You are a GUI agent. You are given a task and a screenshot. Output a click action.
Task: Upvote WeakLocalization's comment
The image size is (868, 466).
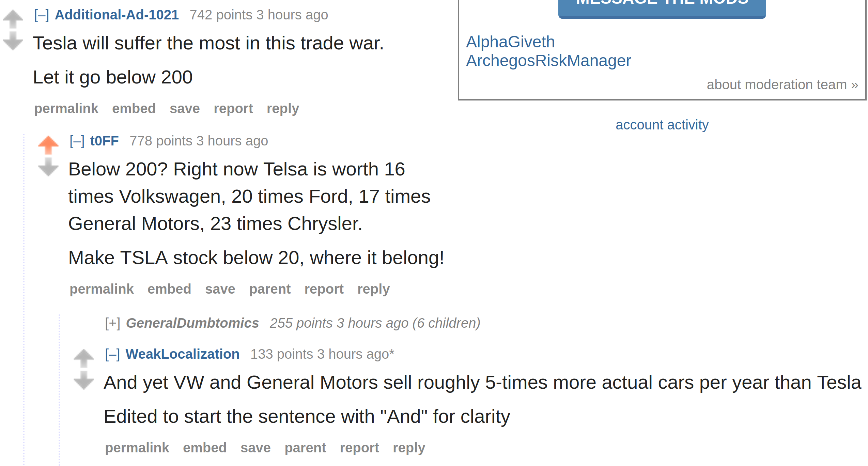[84, 358]
